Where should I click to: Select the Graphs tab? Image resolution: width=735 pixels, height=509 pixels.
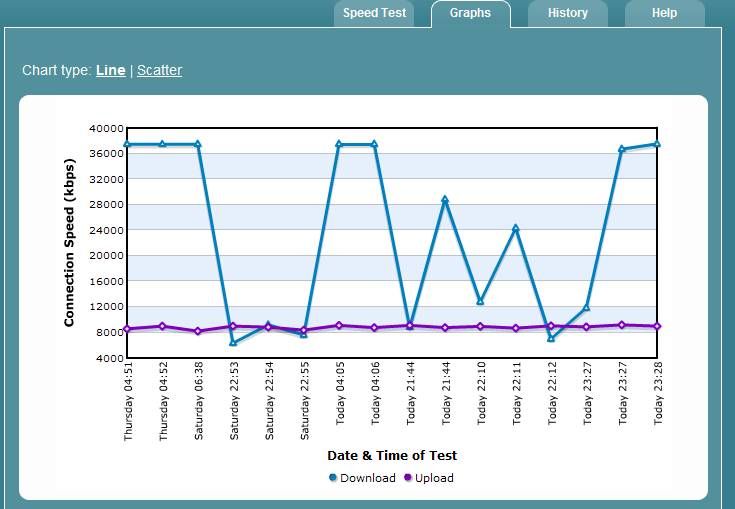[470, 14]
